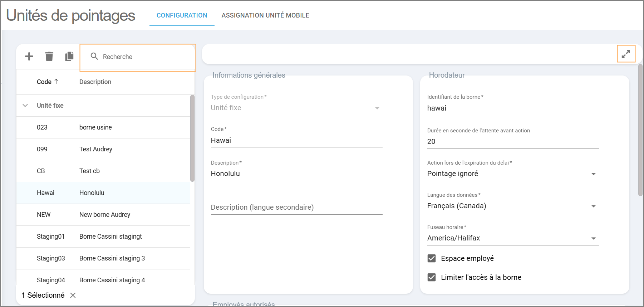
Task: Click the list vertical scrollbar
Action: 192,138
